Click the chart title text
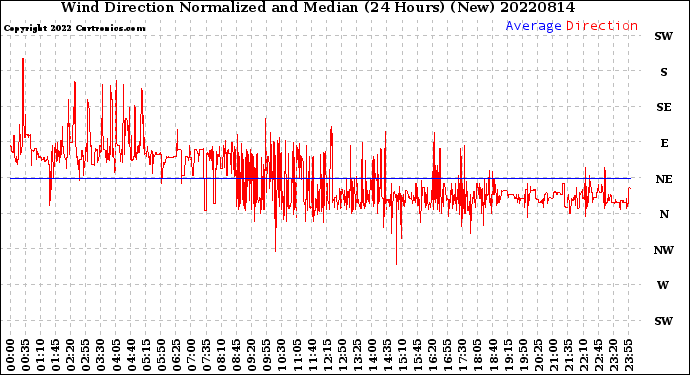The height and width of the screenshot is (375, 690). 318,7
